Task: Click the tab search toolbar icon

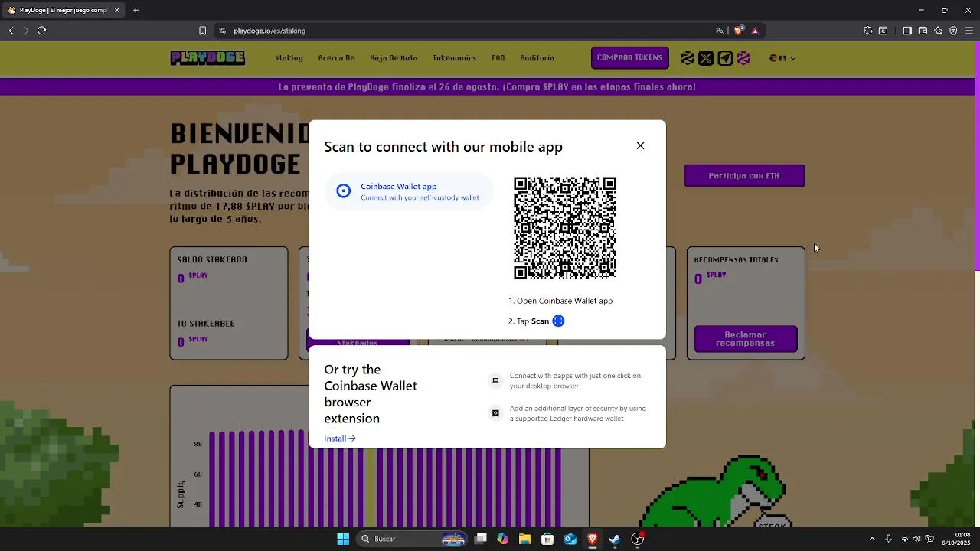Action: click(x=883, y=31)
